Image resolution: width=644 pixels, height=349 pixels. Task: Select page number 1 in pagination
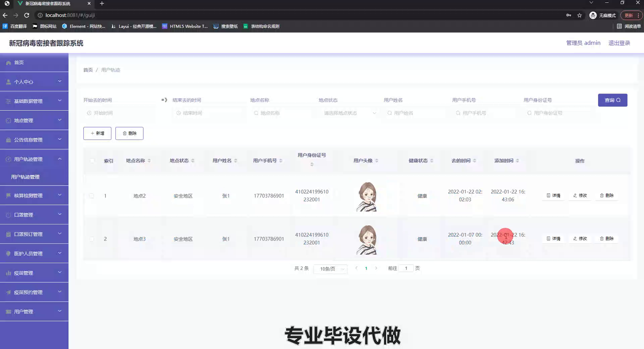click(366, 268)
